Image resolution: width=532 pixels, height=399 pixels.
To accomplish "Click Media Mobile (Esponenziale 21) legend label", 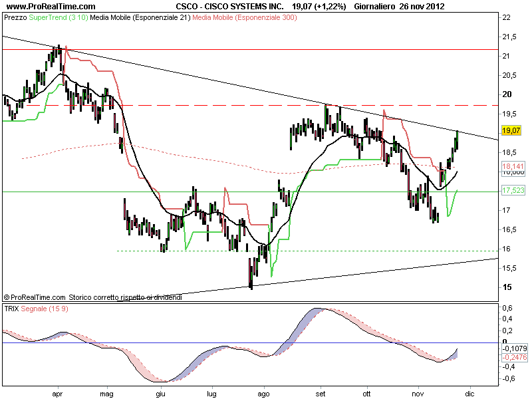I will 140,17.
